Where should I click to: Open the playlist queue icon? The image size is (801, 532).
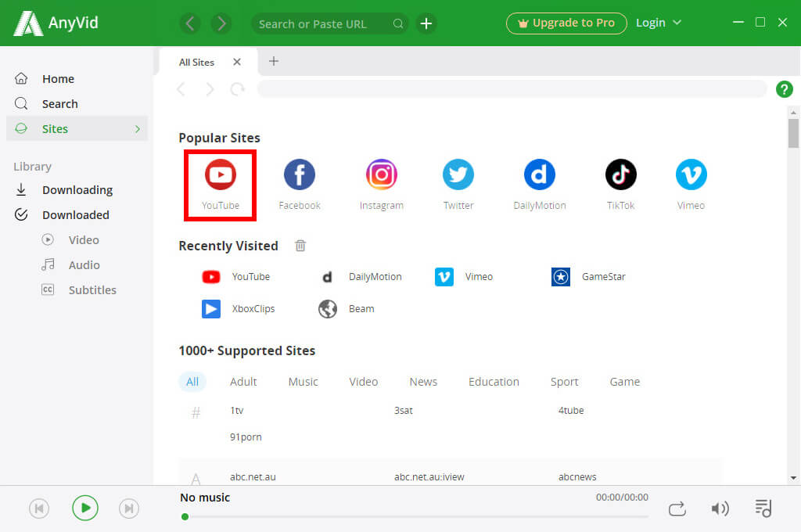763,508
